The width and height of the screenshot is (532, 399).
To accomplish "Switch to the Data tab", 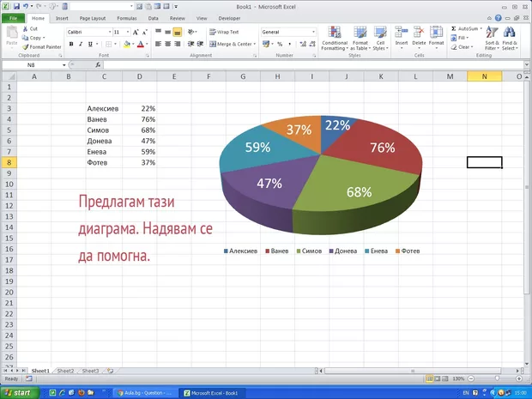I will [x=153, y=18].
